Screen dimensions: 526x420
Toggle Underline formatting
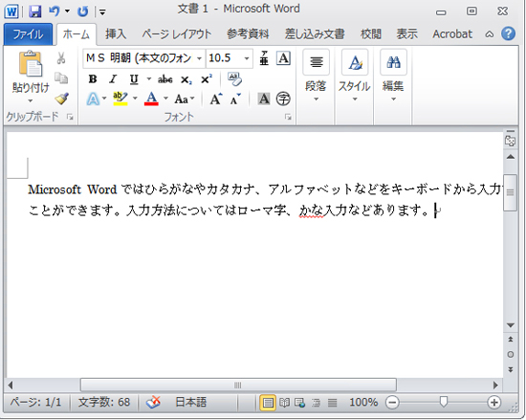click(x=134, y=79)
